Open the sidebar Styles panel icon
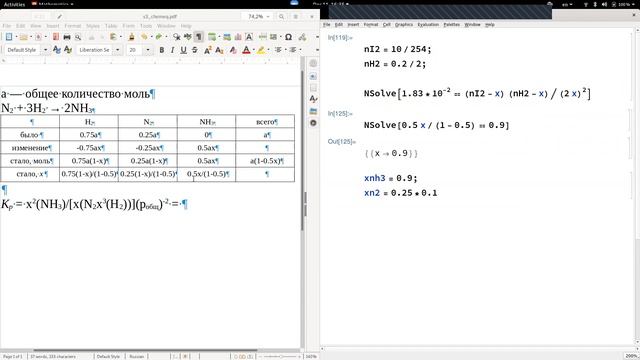 tap(313, 99)
